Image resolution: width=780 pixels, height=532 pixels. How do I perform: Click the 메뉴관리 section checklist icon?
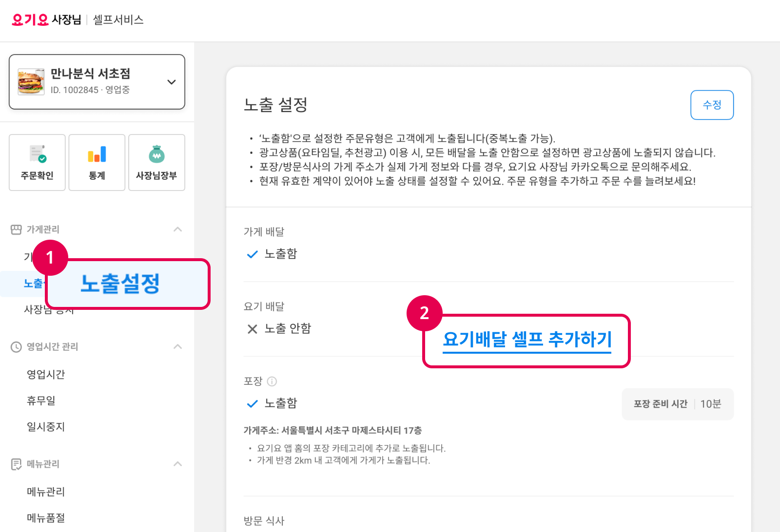[x=16, y=464]
